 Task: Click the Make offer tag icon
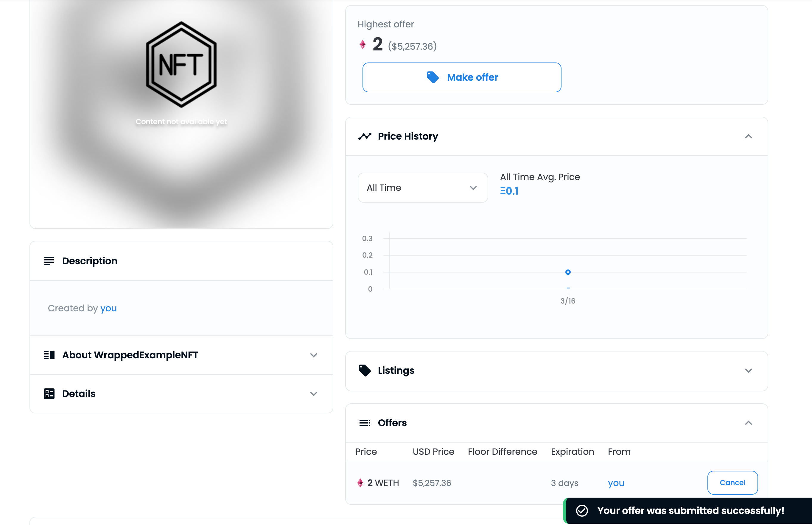click(x=433, y=77)
